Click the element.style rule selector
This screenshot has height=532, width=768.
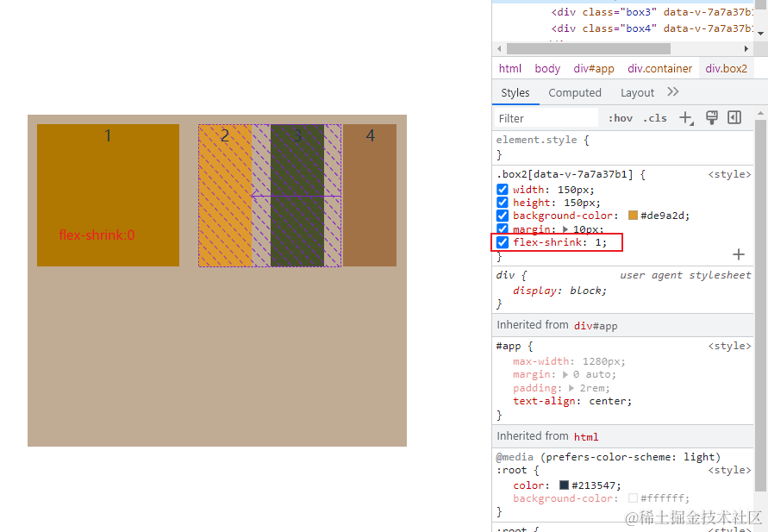(537, 140)
